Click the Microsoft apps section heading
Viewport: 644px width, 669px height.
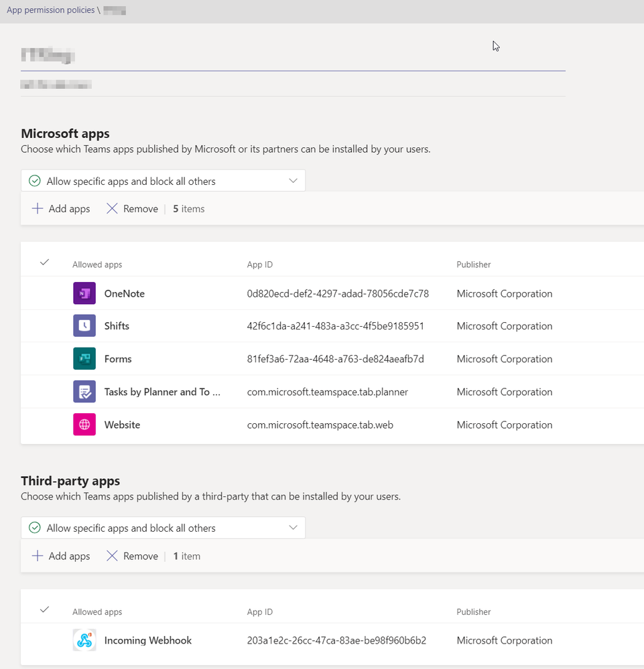[65, 133]
